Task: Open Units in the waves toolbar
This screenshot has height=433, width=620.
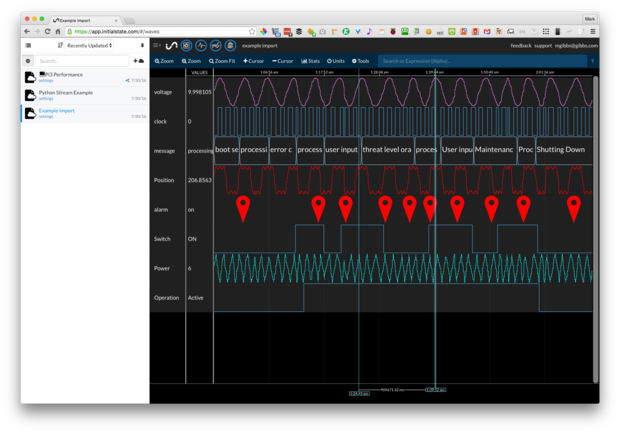Action: (x=336, y=61)
